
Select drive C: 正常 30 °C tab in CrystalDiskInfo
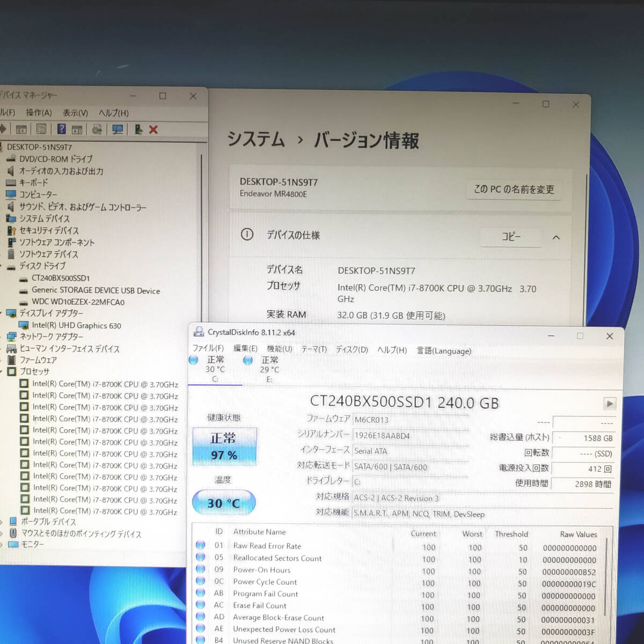click(x=215, y=369)
